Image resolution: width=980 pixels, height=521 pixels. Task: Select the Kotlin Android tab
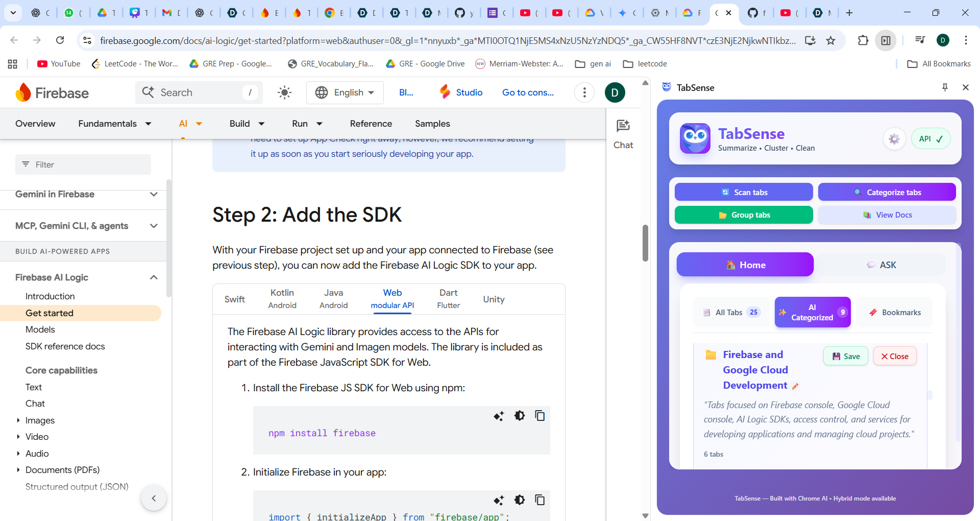coord(282,299)
